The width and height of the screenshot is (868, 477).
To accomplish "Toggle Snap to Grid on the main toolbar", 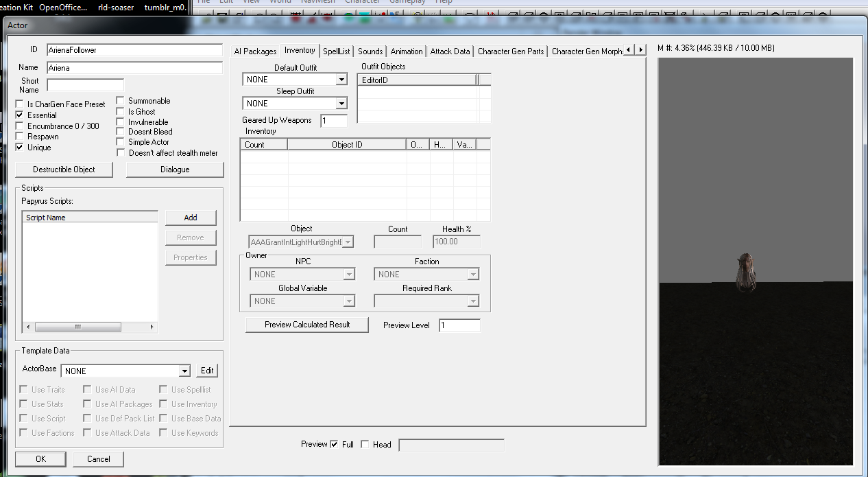I will (x=295, y=14).
